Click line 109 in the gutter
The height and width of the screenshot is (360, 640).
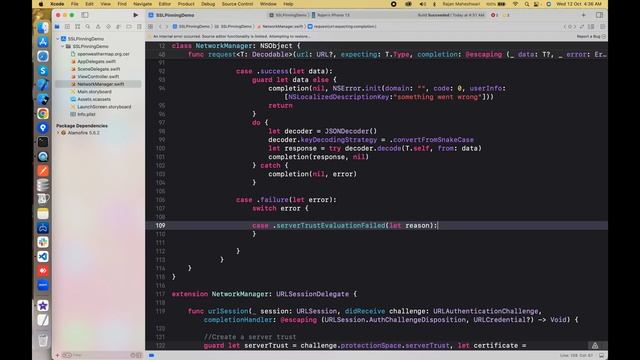point(160,225)
